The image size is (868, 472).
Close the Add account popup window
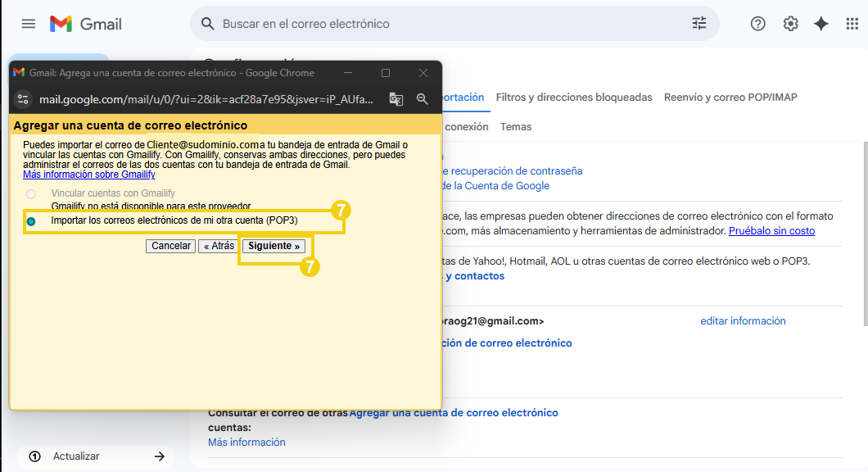pyautogui.click(x=423, y=73)
